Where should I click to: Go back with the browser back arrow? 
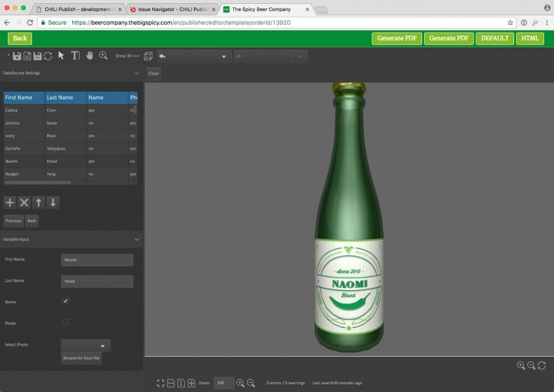pos(7,23)
